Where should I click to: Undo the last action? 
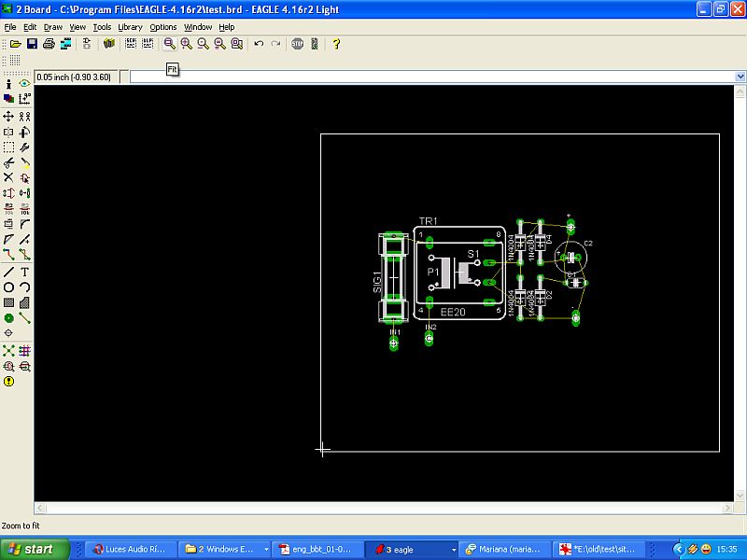(259, 44)
